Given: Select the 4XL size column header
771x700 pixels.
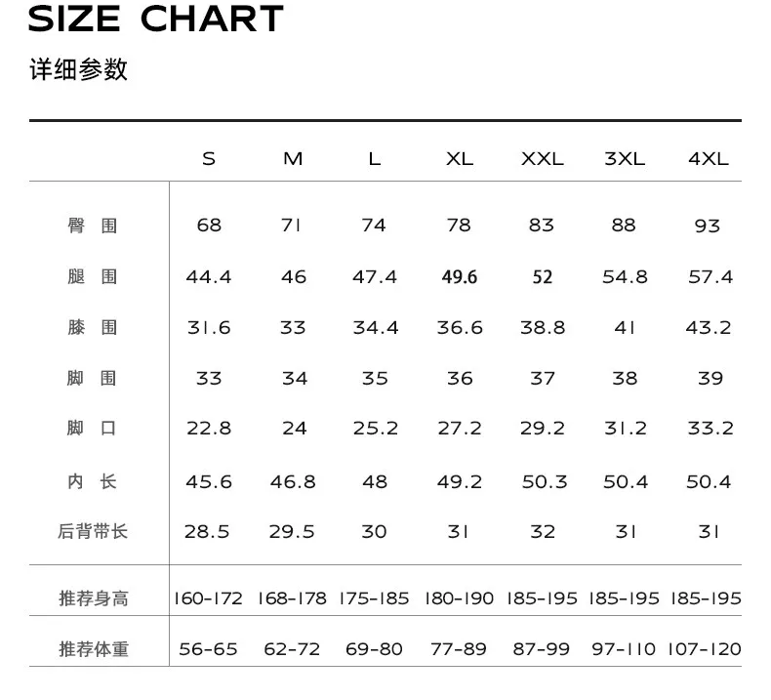Looking at the screenshot, I should coord(709,158).
